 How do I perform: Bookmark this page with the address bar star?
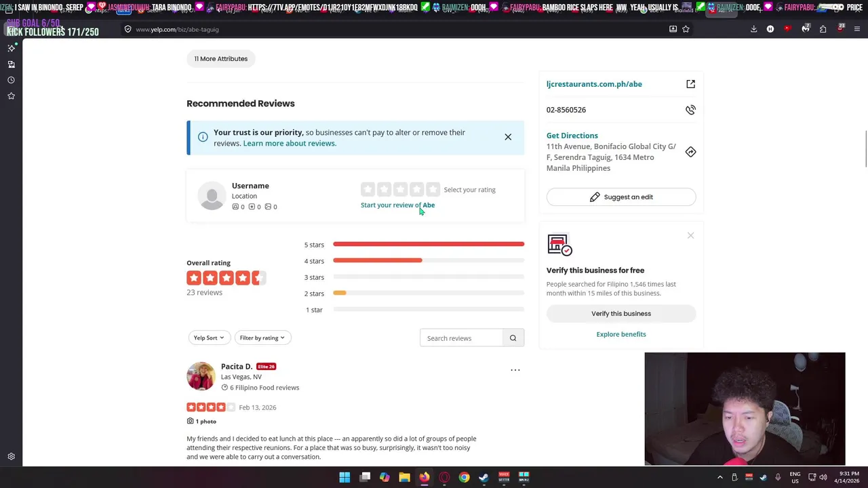click(x=686, y=29)
